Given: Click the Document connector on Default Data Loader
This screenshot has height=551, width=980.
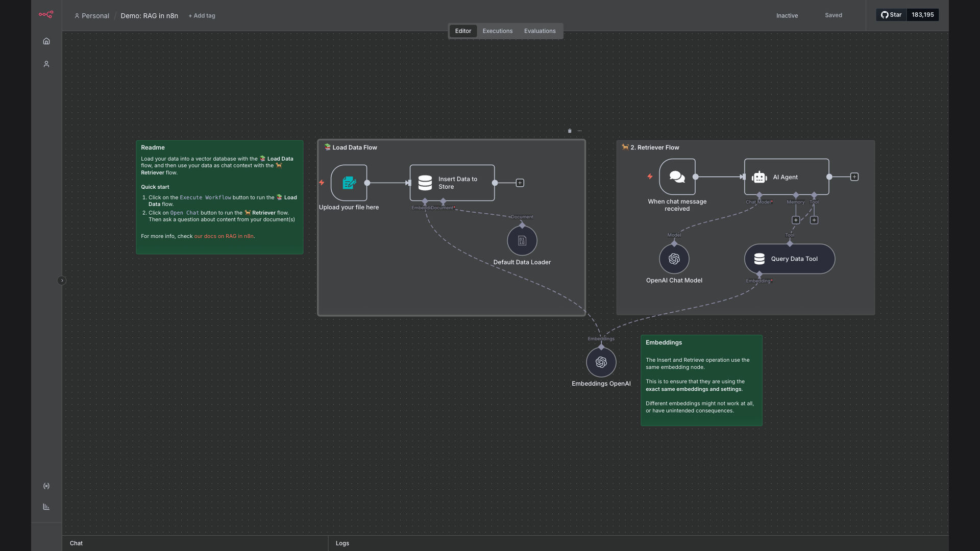Looking at the screenshot, I should click(x=522, y=225).
